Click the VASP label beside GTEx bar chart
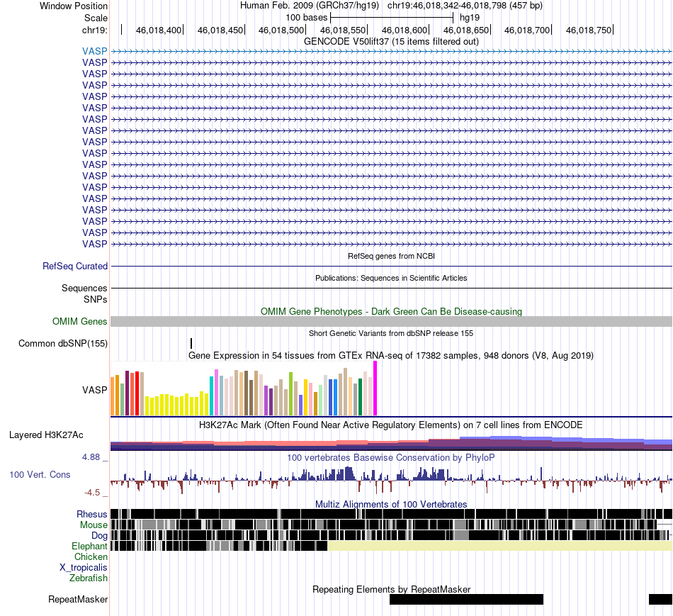The height and width of the screenshot is (616, 673). 94,390
